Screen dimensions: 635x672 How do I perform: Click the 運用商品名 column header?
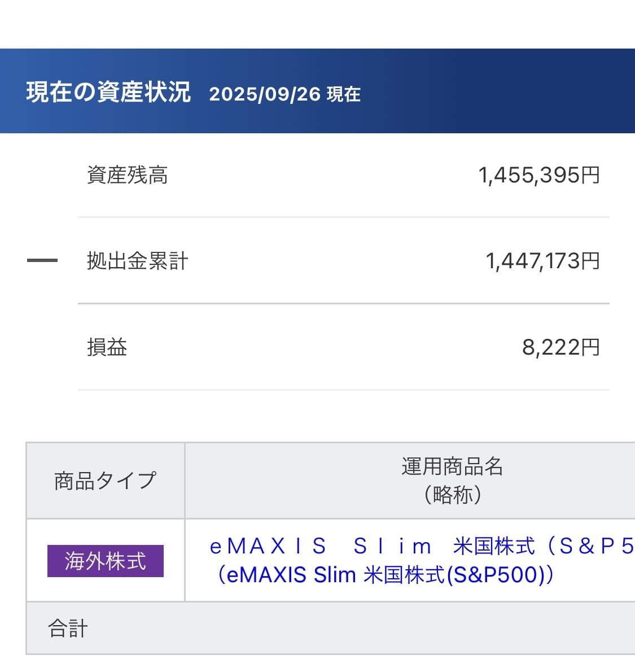click(x=452, y=466)
